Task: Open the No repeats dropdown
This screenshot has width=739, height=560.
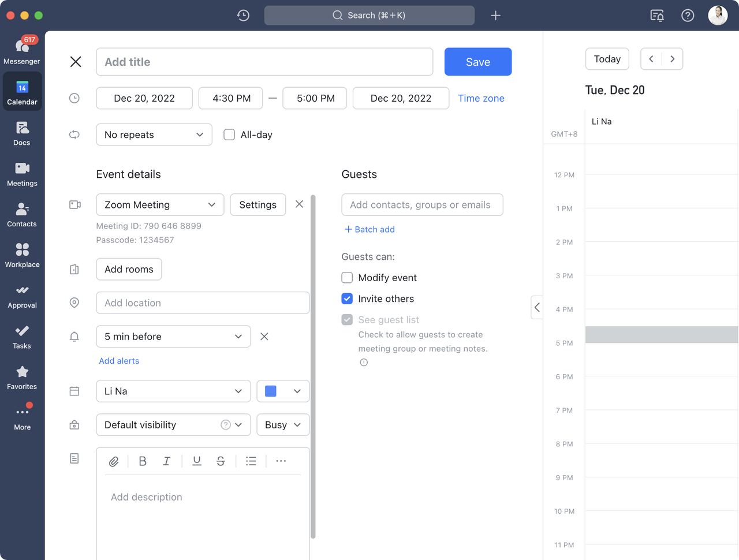Action: point(154,135)
